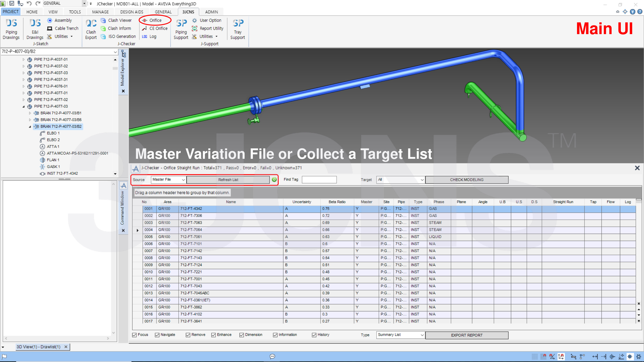Toggle the Focus checkbox

tap(134, 335)
